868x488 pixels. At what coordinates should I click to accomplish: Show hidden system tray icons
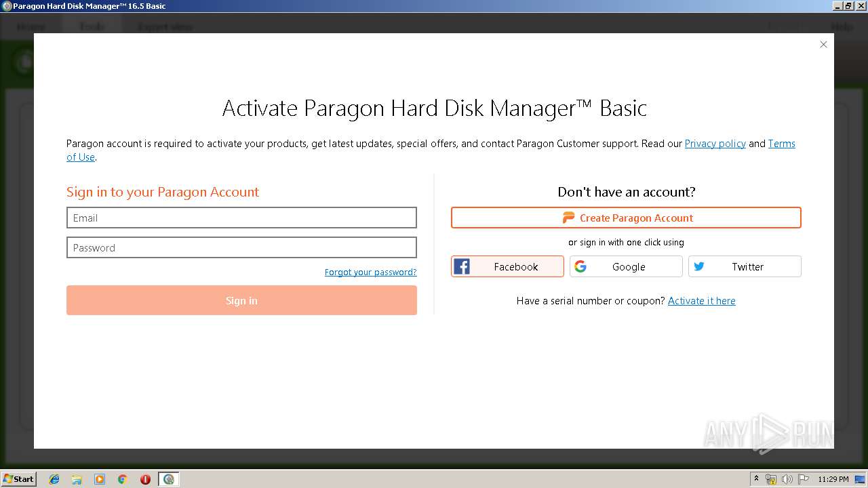(756, 479)
